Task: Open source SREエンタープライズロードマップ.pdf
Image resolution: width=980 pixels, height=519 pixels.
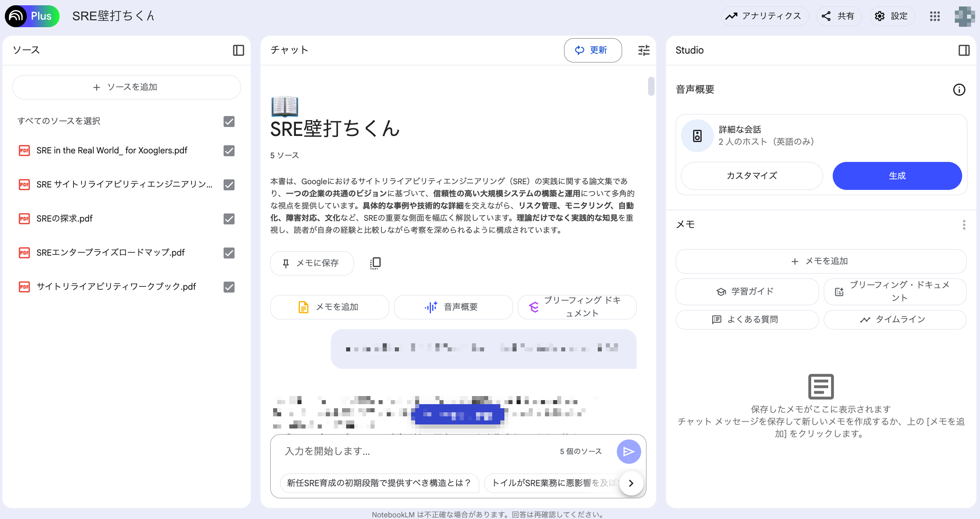Action: click(110, 253)
